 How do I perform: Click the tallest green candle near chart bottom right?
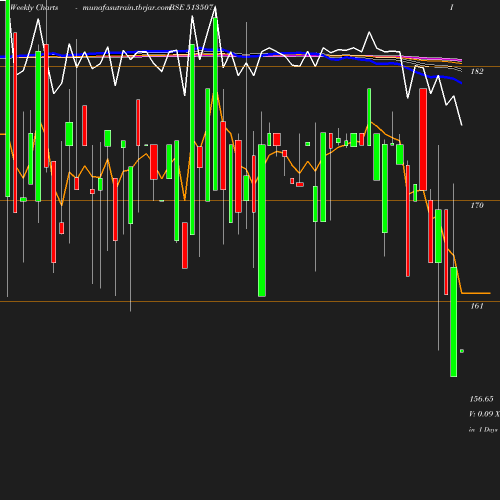click(453, 322)
